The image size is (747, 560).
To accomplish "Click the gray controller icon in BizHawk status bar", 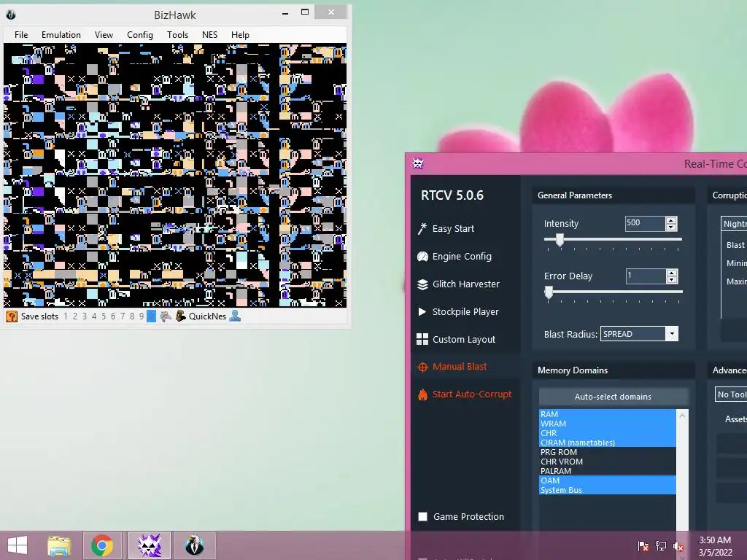I will click(x=166, y=316).
